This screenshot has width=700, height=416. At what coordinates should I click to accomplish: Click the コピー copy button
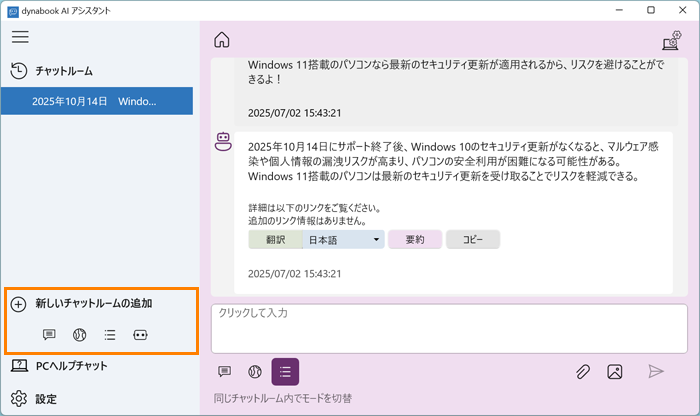click(x=473, y=240)
